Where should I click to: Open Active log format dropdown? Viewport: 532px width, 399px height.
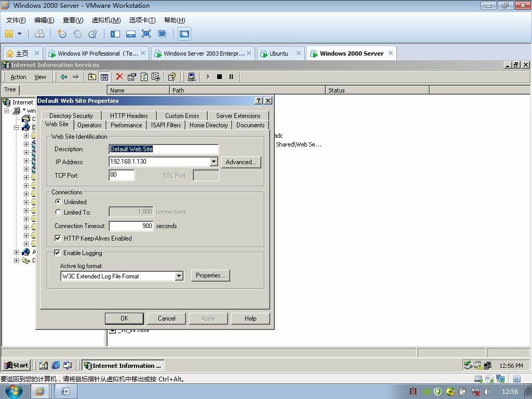tap(179, 276)
